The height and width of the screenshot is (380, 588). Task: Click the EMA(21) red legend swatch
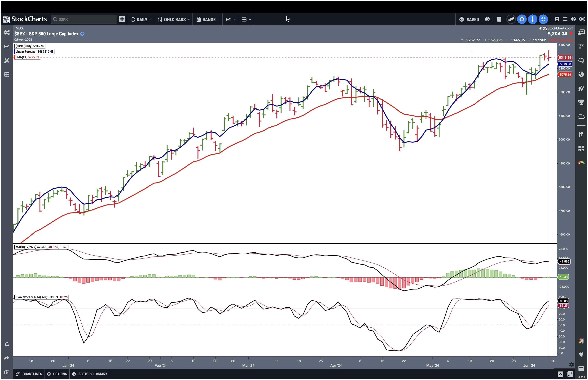[x=14, y=57]
